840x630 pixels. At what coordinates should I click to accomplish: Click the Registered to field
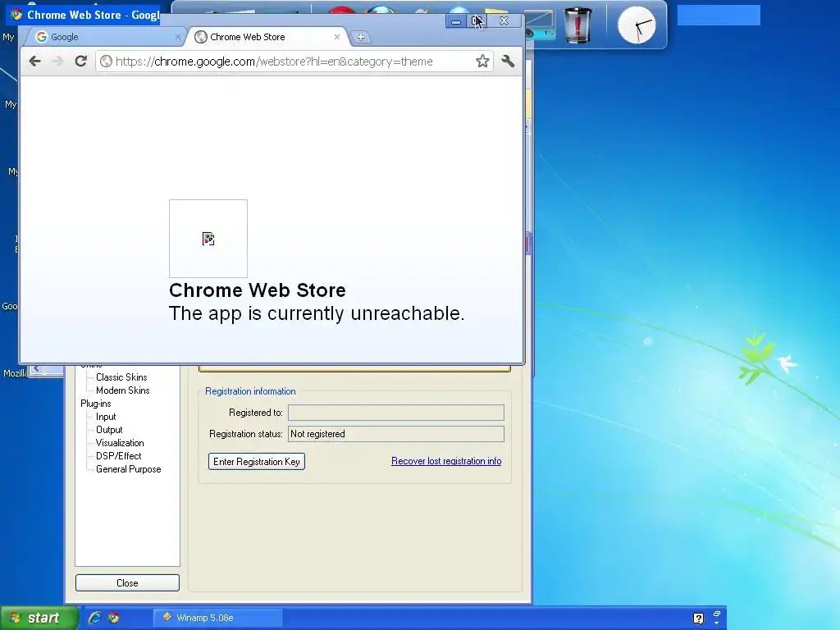click(x=396, y=413)
